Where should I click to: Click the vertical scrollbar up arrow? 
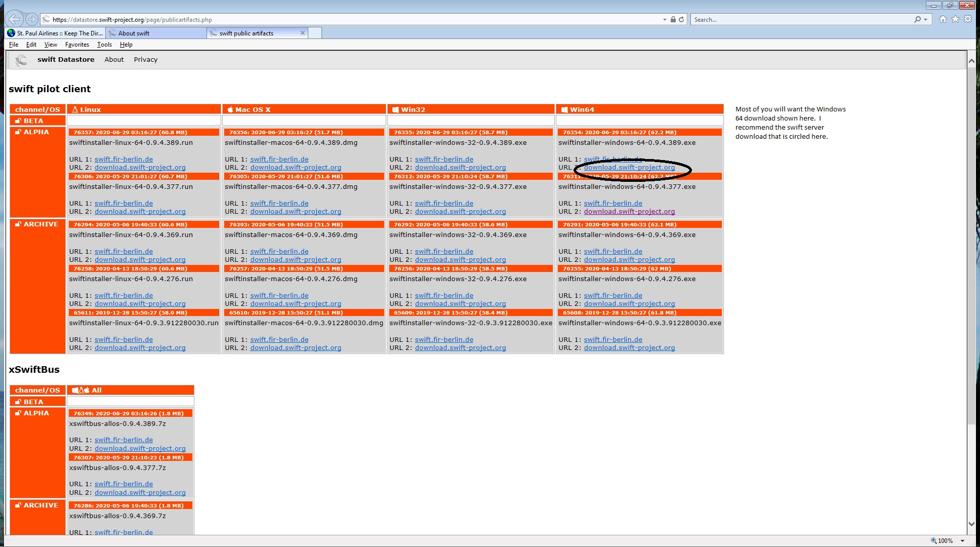pyautogui.click(x=971, y=61)
